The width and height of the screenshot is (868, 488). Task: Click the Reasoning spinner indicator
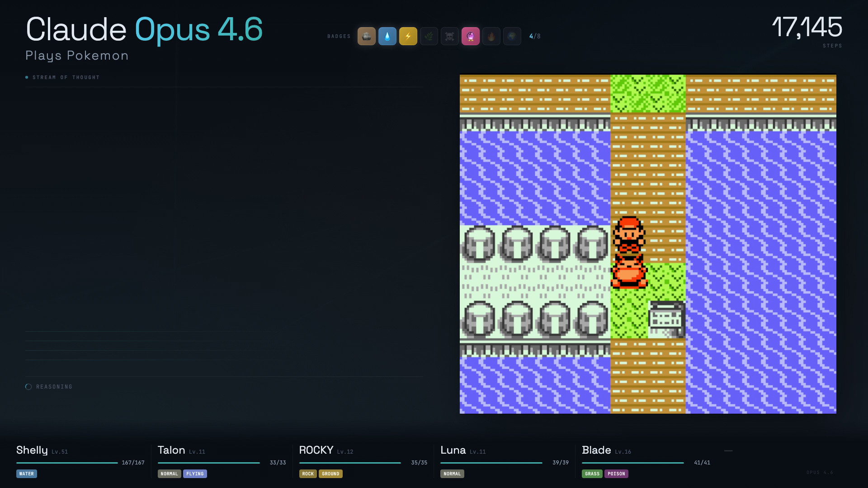pos(28,387)
